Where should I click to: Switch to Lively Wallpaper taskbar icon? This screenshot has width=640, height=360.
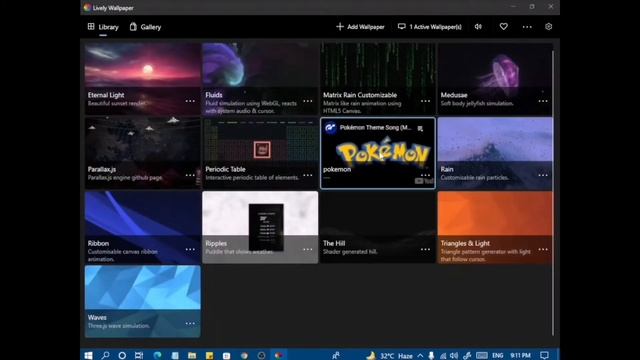click(x=279, y=356)
